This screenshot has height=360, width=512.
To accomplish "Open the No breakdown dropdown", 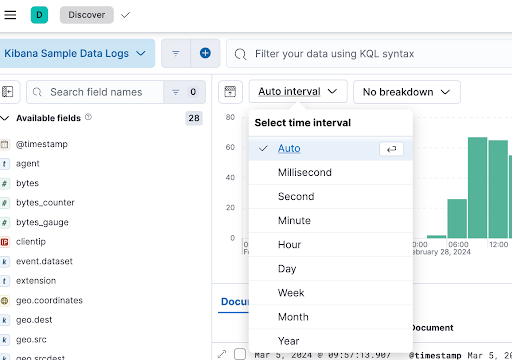I will pos(407,92).
